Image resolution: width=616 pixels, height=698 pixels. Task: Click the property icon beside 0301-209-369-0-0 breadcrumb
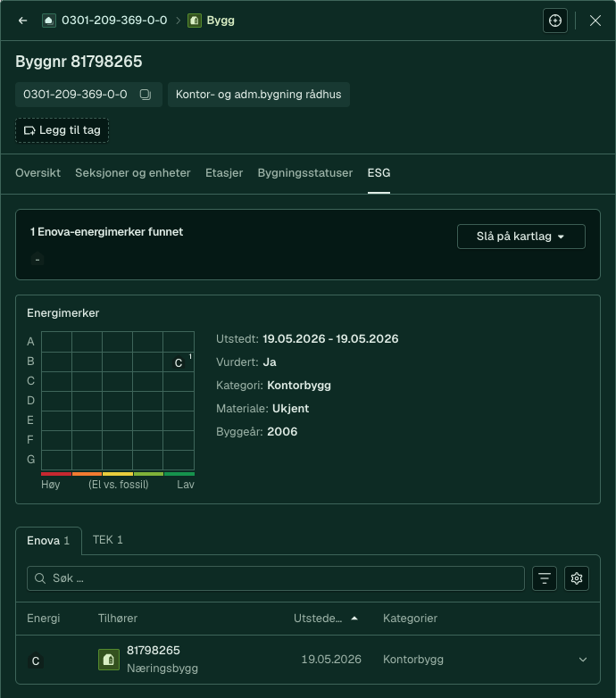click(x=49, y=21)
